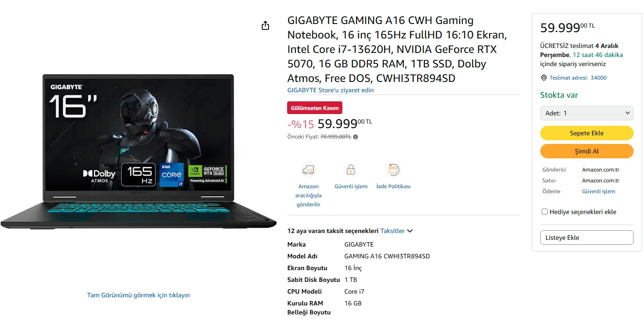Click the info icon next to previous price

[356, 137]
